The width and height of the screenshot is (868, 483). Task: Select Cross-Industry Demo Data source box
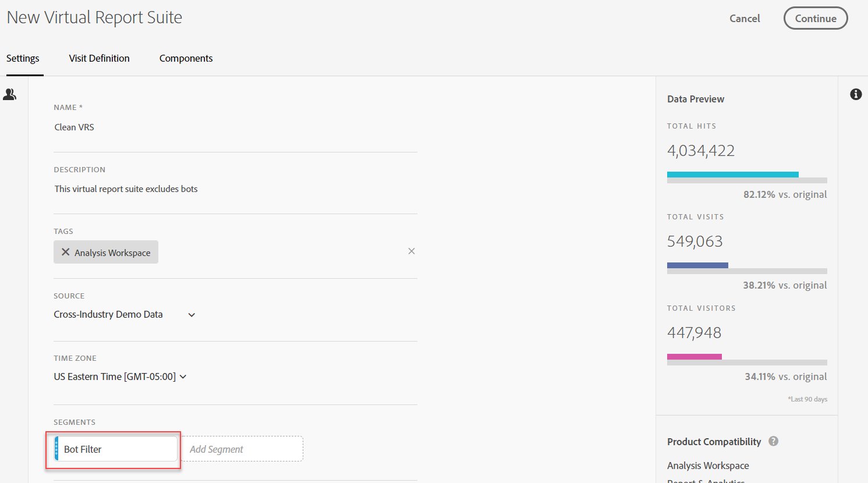pyautogui.click(x=108, y=315)
